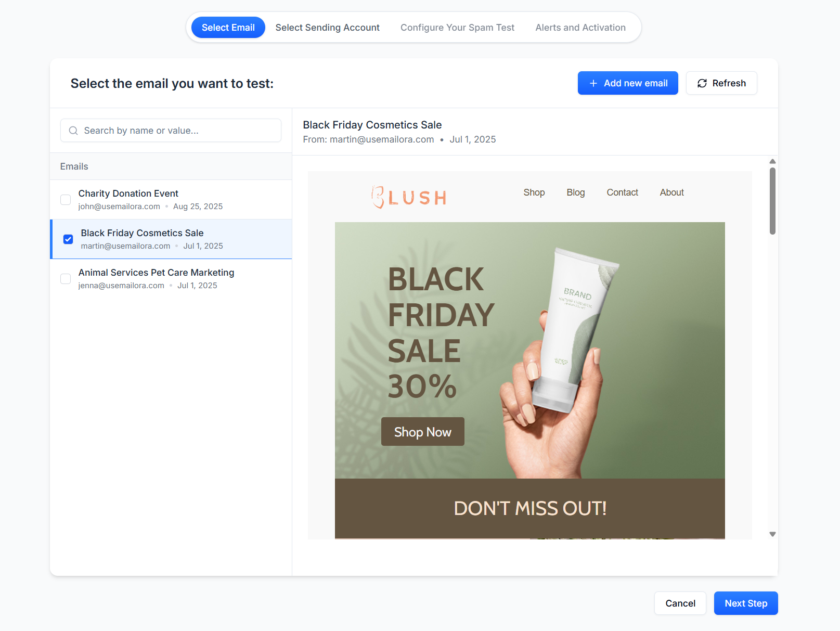The image size is (840, 631).
Task: Click the Blush logo in email preview
Action: click(409, 197)
